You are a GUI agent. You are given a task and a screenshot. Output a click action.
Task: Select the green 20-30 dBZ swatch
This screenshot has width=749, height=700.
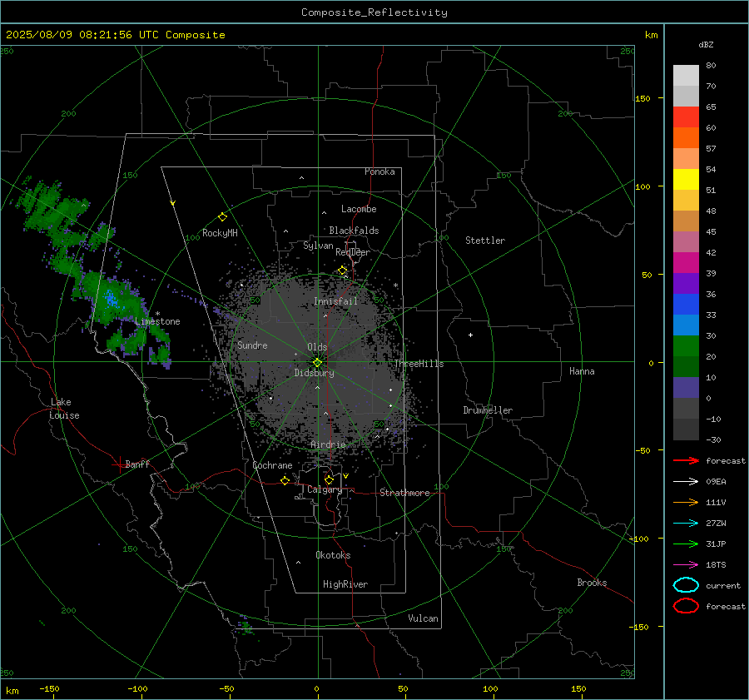(x=686, y=345)
